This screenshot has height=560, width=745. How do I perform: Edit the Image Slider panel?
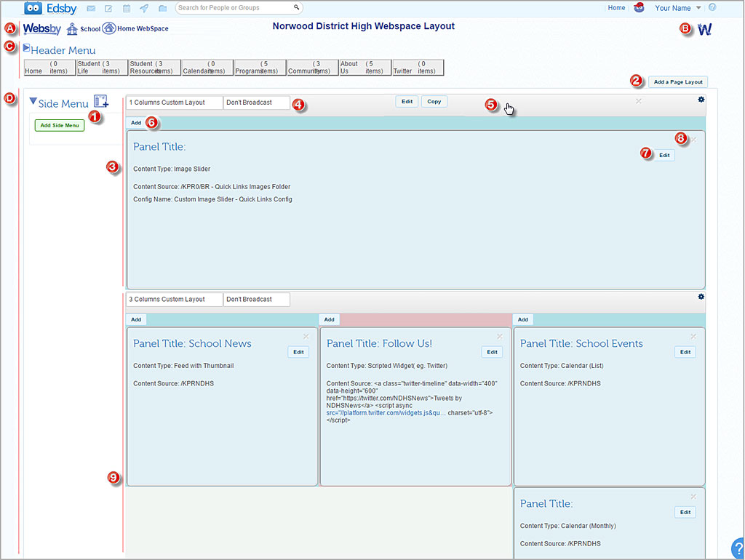pyautogui.click(x=664, y=156)
